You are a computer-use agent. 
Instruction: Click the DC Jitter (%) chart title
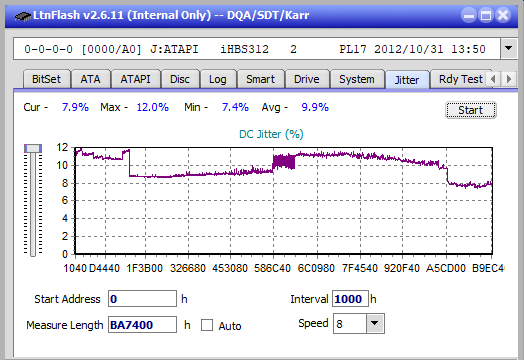point(271,134)
